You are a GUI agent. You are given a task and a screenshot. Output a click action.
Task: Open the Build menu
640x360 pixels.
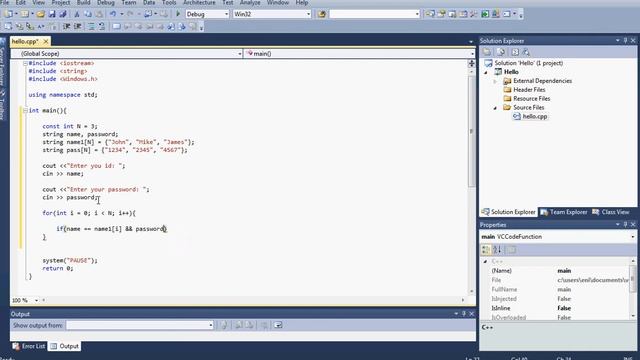84,2
